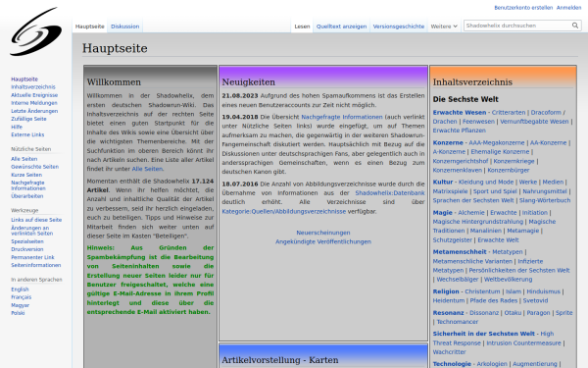This screenshot has height=368, width=588.
Task: Open the Alchemie link
Action: (x=471, y=213)
